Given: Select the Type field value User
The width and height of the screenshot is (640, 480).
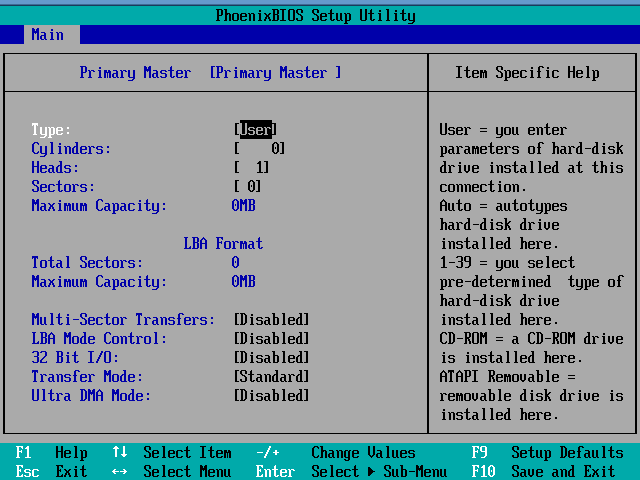Looking at the screenshot, I should point(256,130).
